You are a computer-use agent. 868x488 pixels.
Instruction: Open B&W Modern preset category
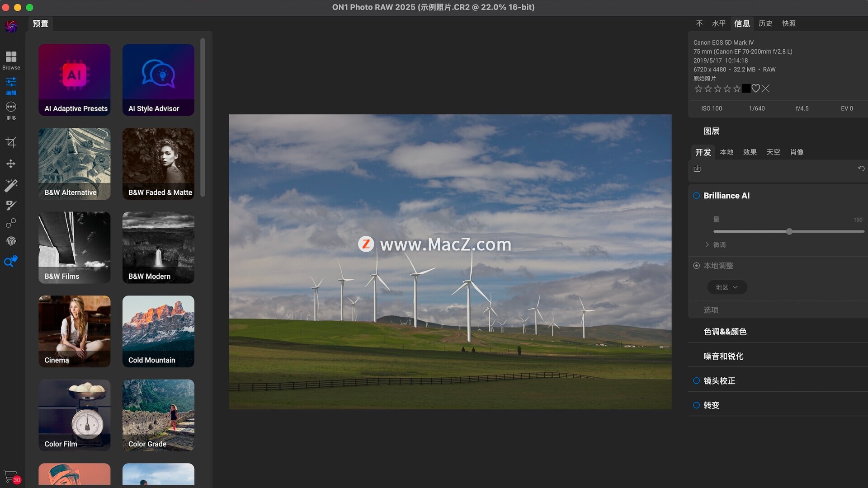158,248
